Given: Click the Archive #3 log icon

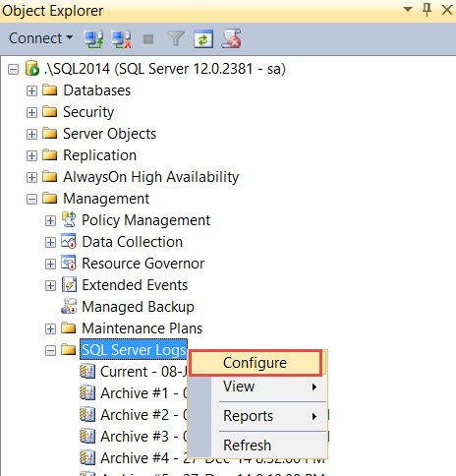Looking at the screenshot, I should pyautogui.click(x=87, y=437).
